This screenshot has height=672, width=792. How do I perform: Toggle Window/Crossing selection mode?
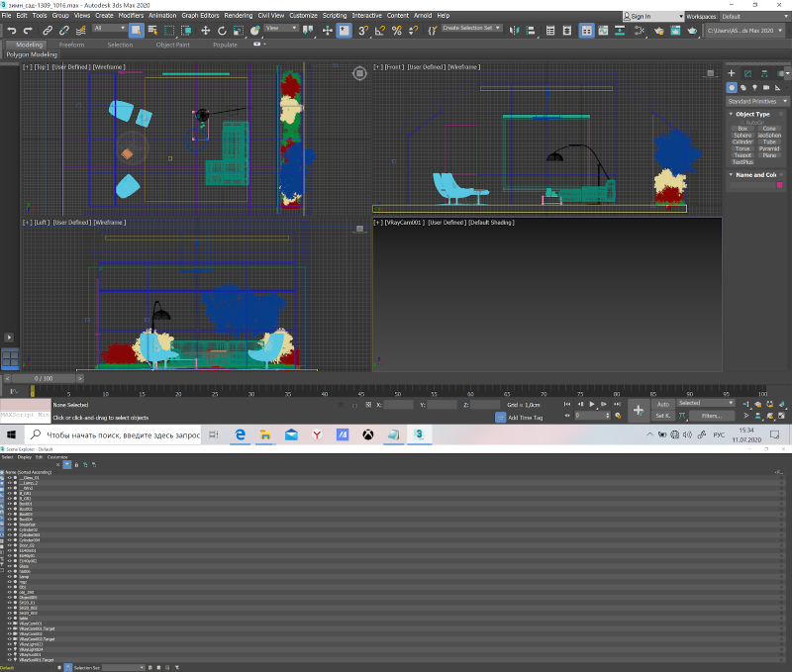tap(186, 31)
